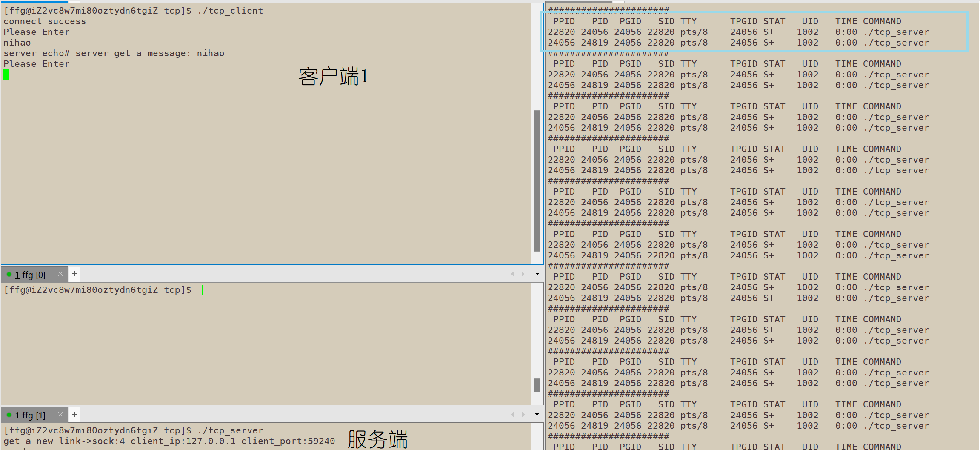Click the green cursor in client terminal
This screenshot has height=450, width=980.
point(6,75)
